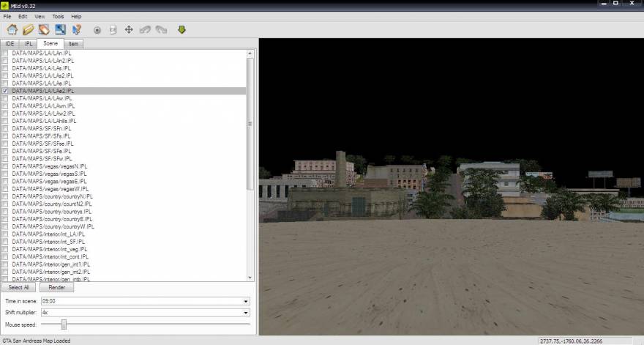The image size is (644, 345).
Task: Select the DATA/MAPS/LA/LAwn.IPL row text
Action: [x=43, y=105]
